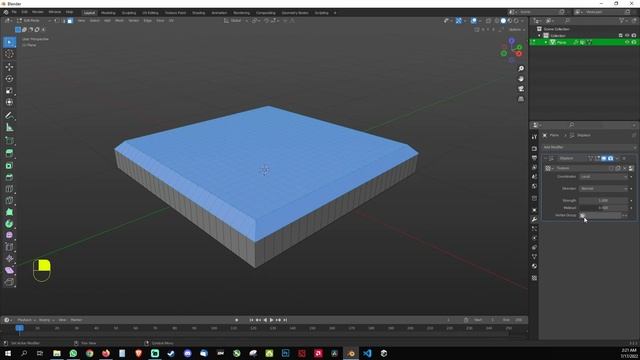Select the Knife tool
This screenshot has width=640, height=360.
[9, 200]
